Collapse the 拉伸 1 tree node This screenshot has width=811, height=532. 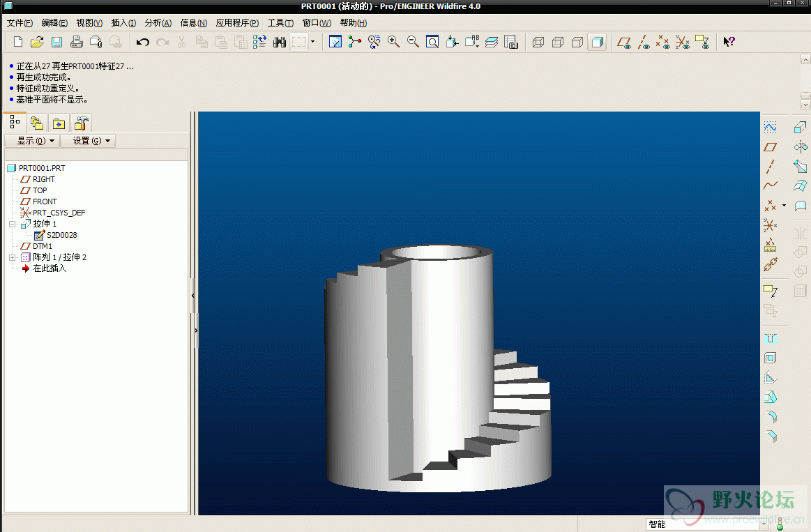(13, 224)
